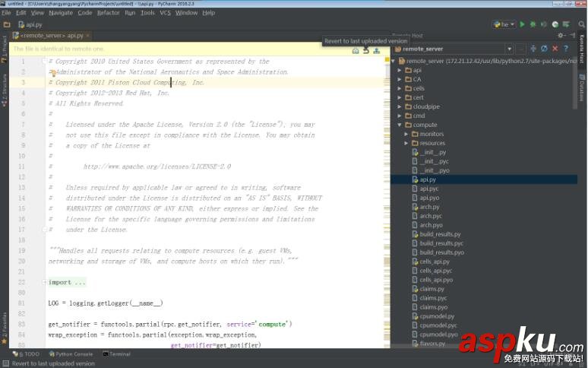Open the remote_server selection dropdown

pos(509,49)
